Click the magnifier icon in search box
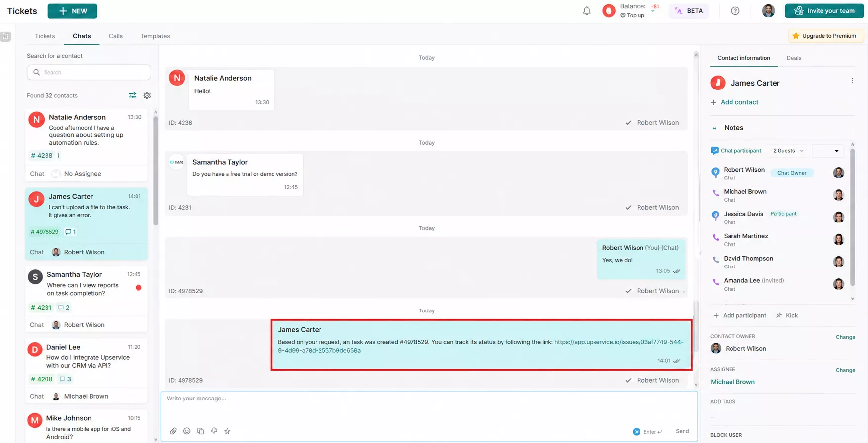The width and height of the screenshot is (868, 443). click(37, 72)
